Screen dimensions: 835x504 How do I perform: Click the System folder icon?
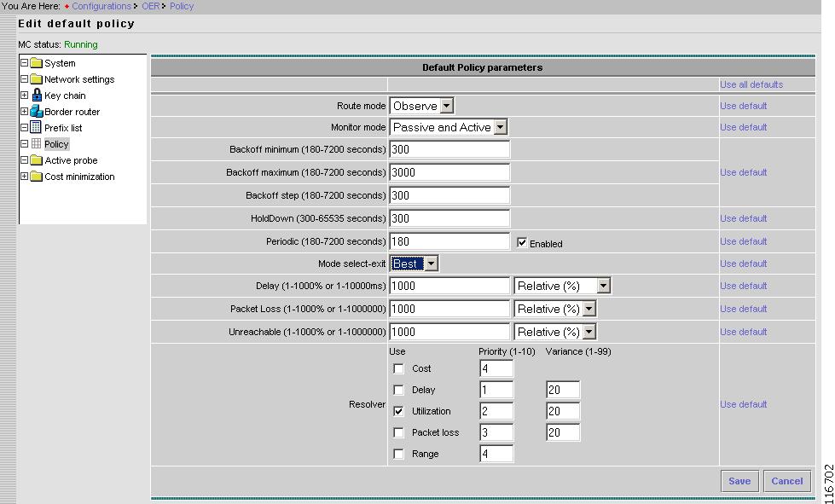[36, 63]
